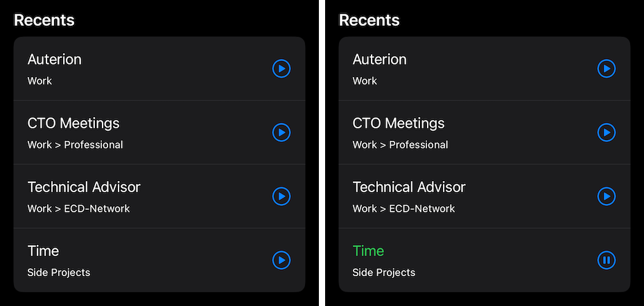Start Technical Advisor timer in the idle panel
The height and width of the screenshot is (306, 644).
[x=281, y=196]
